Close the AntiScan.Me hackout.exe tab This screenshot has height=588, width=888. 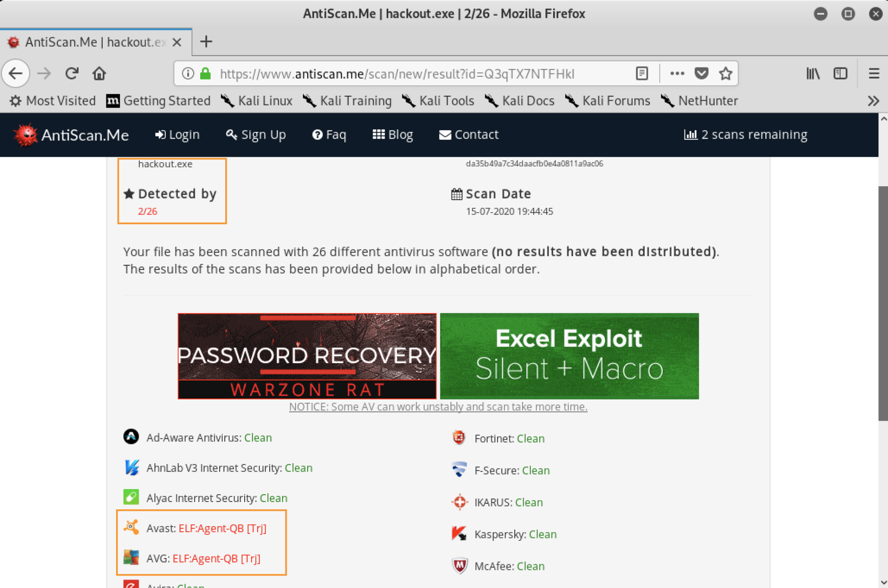(x=177, y=42)
